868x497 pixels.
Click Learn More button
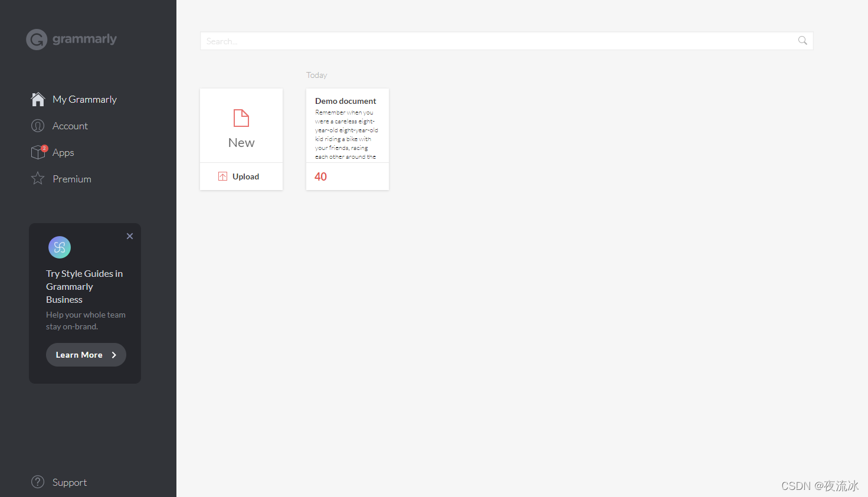coord(86,355)
